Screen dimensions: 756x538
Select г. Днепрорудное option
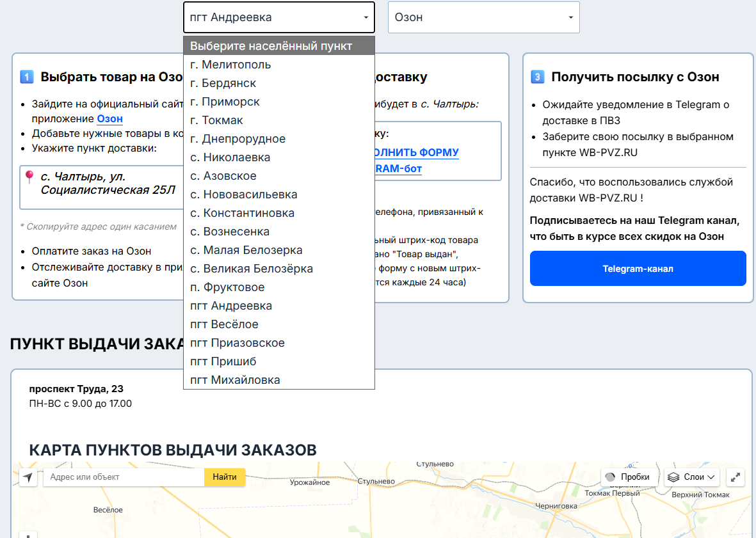[279, 139]
